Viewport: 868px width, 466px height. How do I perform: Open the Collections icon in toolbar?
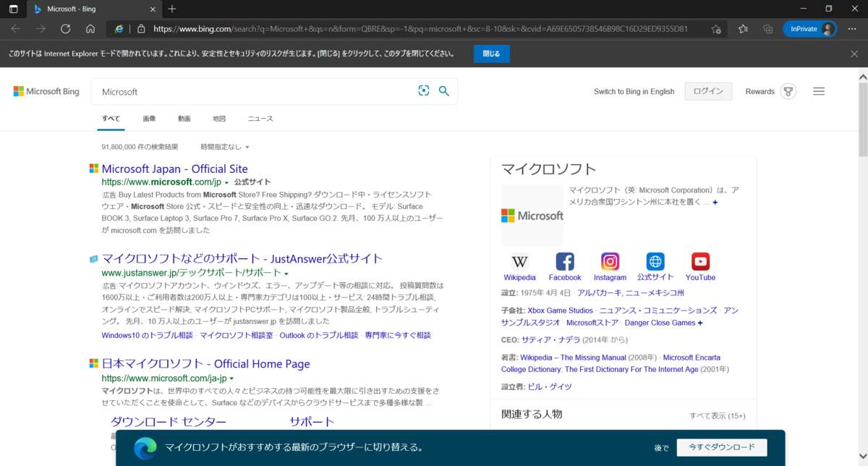click(x=767, y=29)
